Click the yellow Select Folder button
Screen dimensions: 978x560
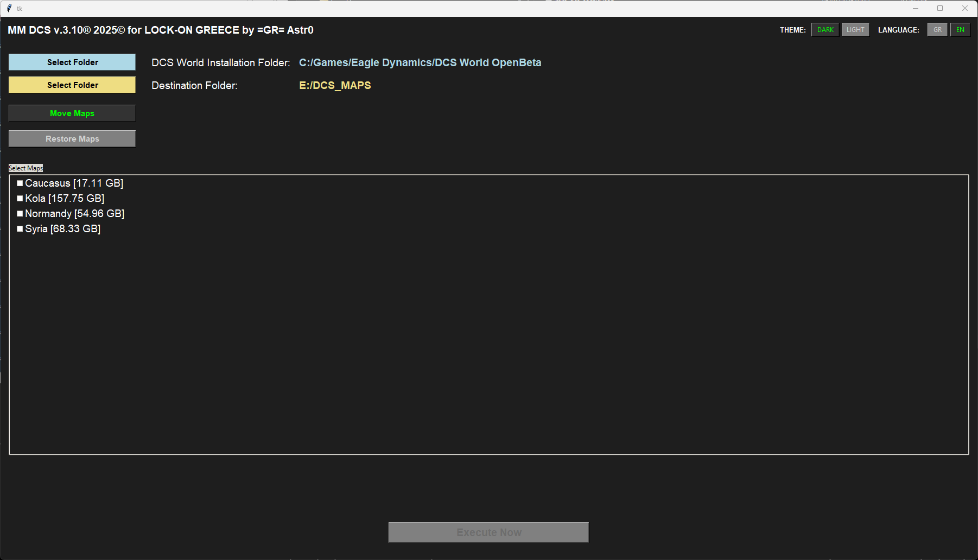click(72, 85)
